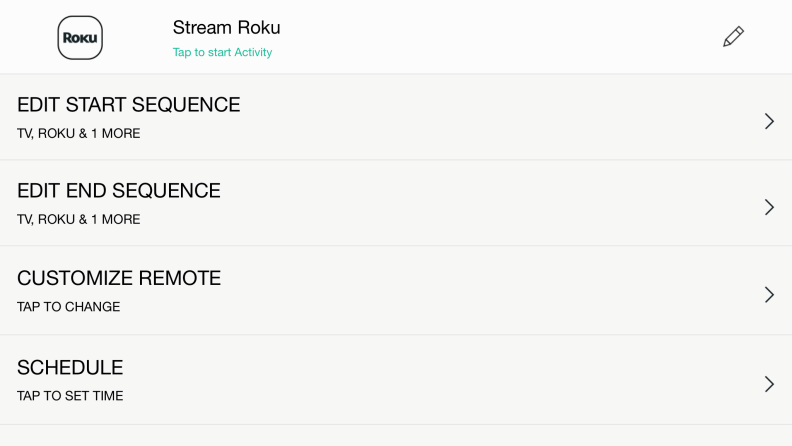
Task: Open Edit Start Sequence via its chevron
Action: click(769, 121)
